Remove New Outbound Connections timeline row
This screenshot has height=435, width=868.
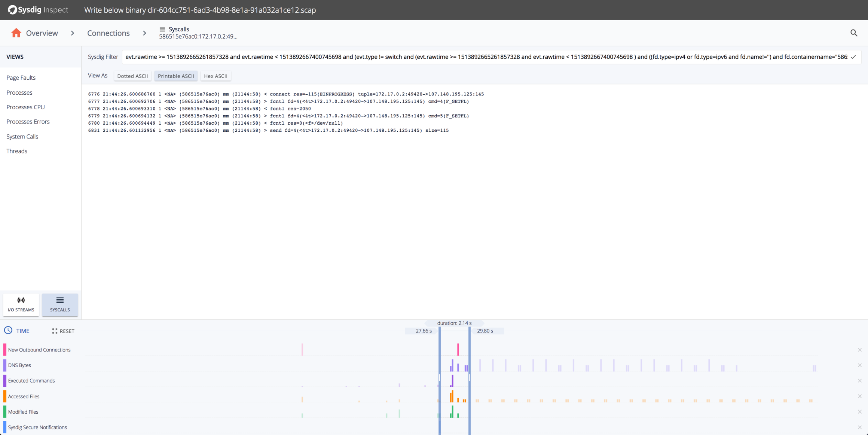(x=860, y=350)
